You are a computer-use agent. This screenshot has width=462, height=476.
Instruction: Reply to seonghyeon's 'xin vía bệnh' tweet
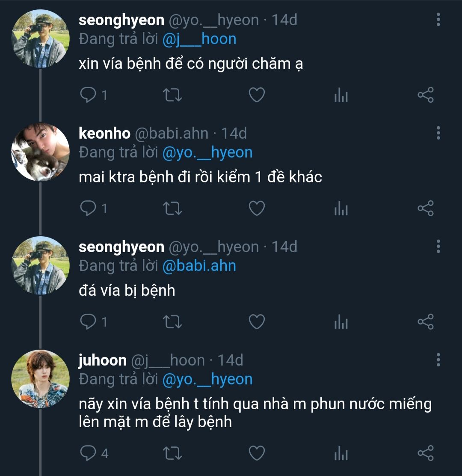pos(89,95)
